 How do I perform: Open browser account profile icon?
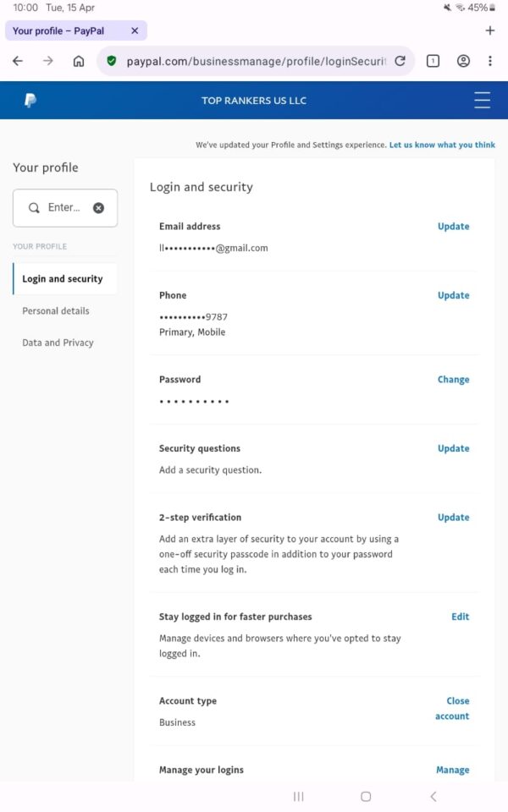tap(463, 61)
